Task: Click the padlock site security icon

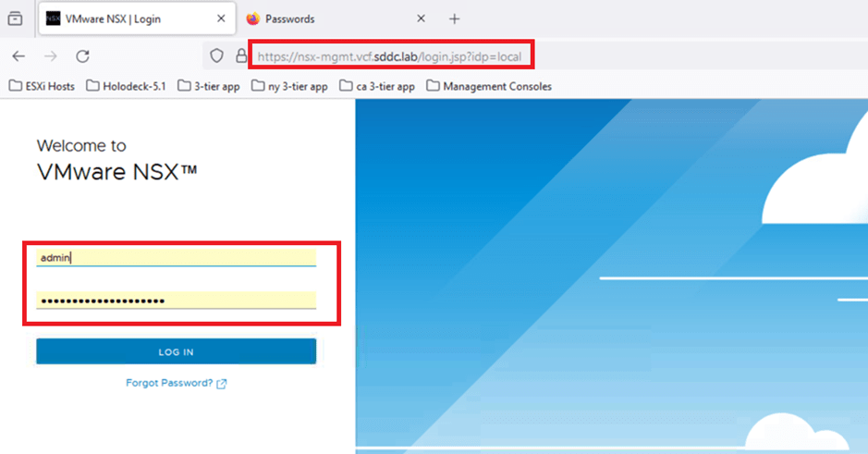Action: coord(241,56)
